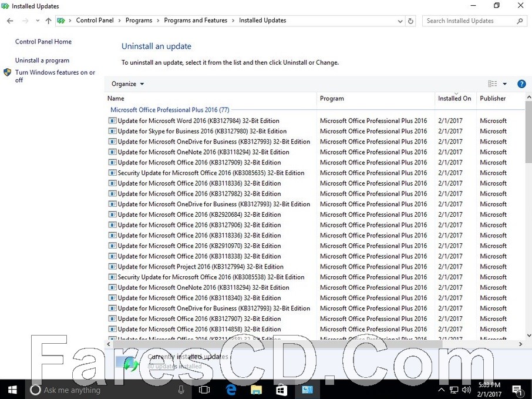
Task: Click the search magnifier icon
Action: 520,21
